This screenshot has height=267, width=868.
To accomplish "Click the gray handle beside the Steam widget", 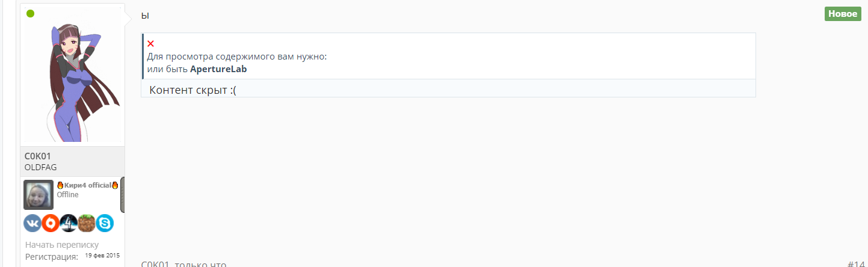I will (123, 195).
